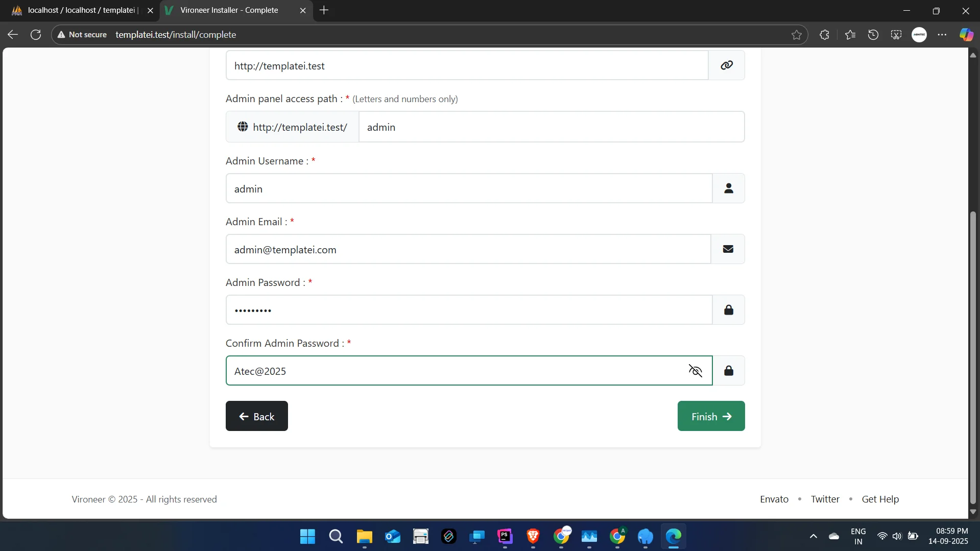Click the envelope icon beside Admin Email

tap(728, 249)
